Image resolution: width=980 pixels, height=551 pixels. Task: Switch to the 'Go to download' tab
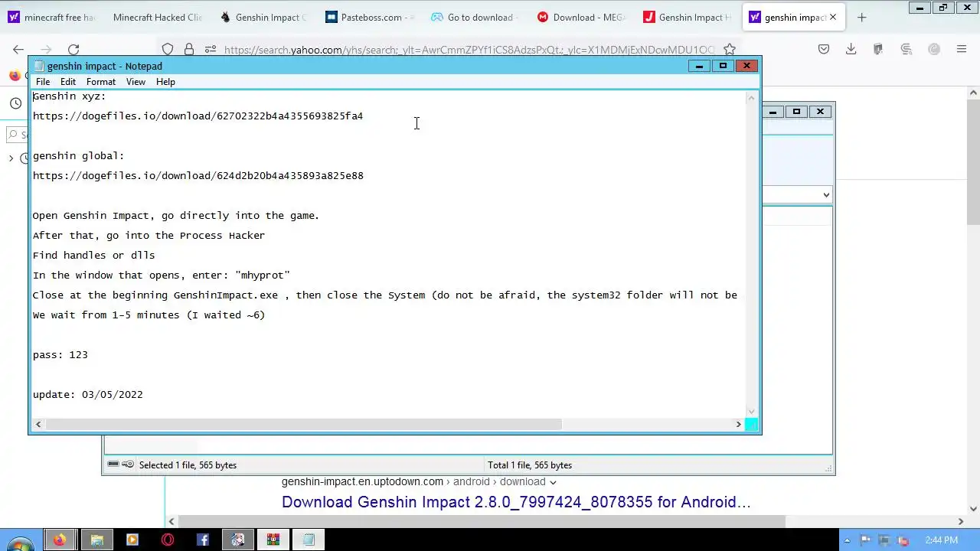click(x=476, y=17)
